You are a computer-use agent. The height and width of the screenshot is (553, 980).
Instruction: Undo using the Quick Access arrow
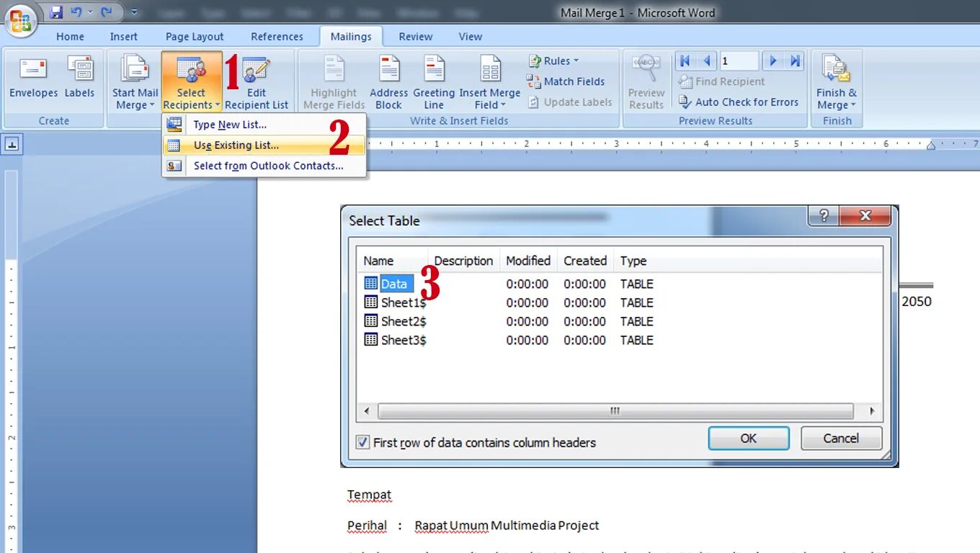pyautogui.click(x=76, y=12)
